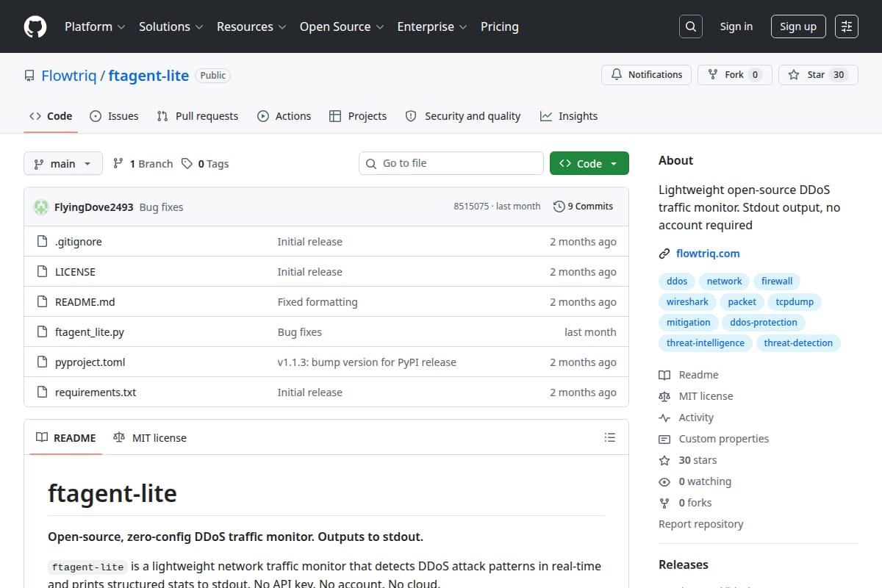Click the fork icon beside 0 forks
The image size is (882, 588).
click(664, 503)
